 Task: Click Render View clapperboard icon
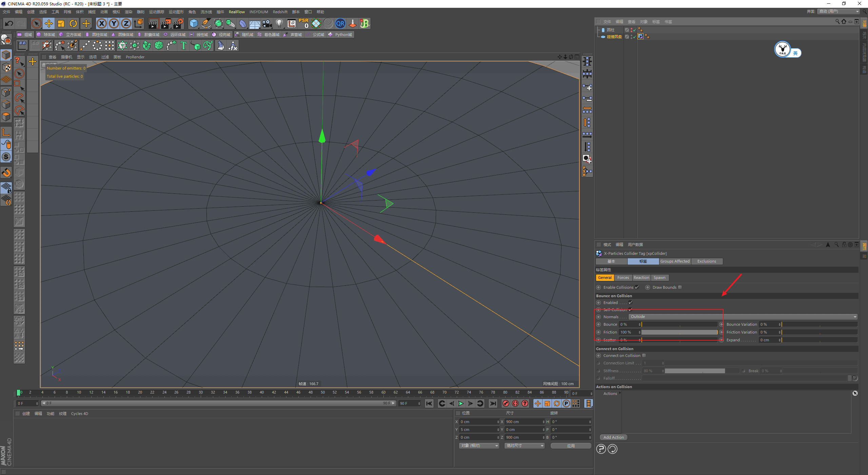click(153, 23)
